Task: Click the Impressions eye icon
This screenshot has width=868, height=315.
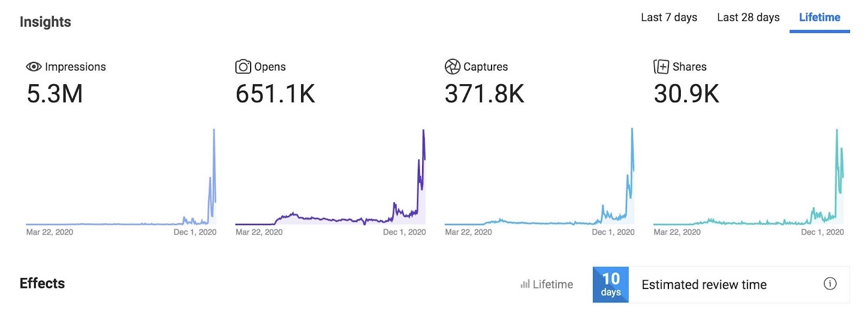Action: coord(34,67)
